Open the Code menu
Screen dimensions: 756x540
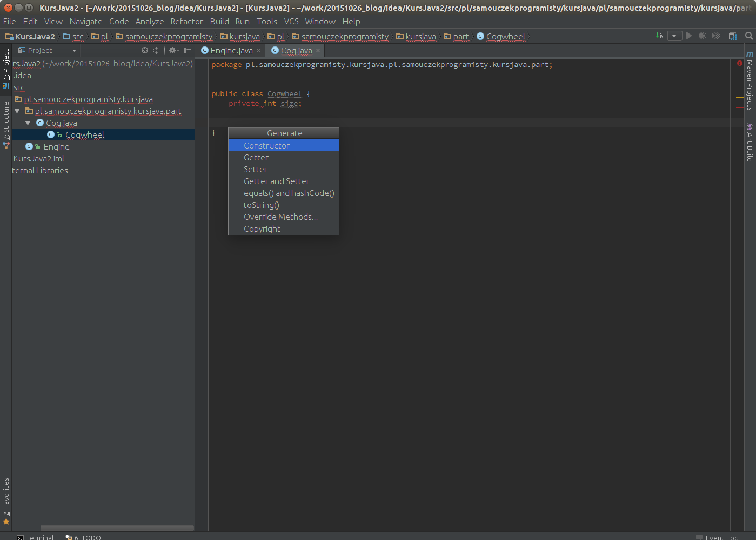click(119, 21)
